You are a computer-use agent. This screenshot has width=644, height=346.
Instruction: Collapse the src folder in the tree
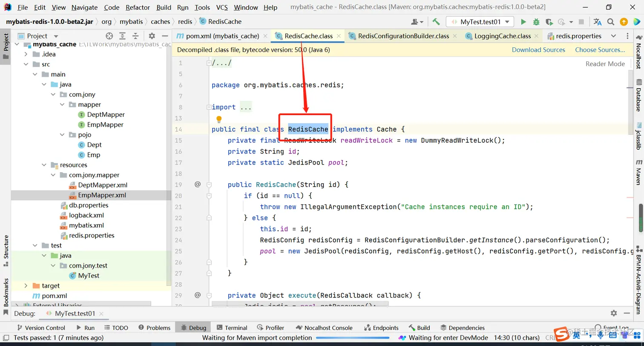(26, 64)
